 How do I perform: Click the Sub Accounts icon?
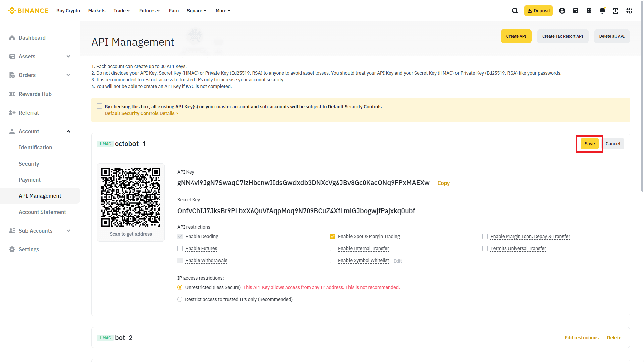click(12, 231)
